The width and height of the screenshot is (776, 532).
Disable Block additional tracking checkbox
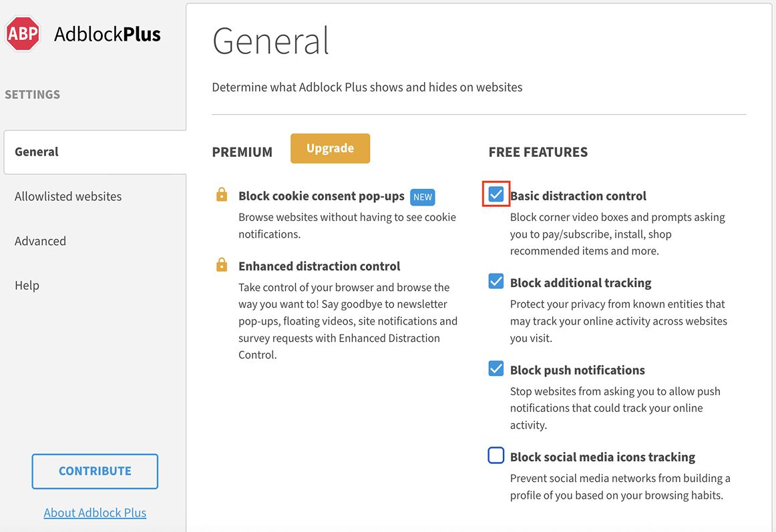[x=496, y=281]
